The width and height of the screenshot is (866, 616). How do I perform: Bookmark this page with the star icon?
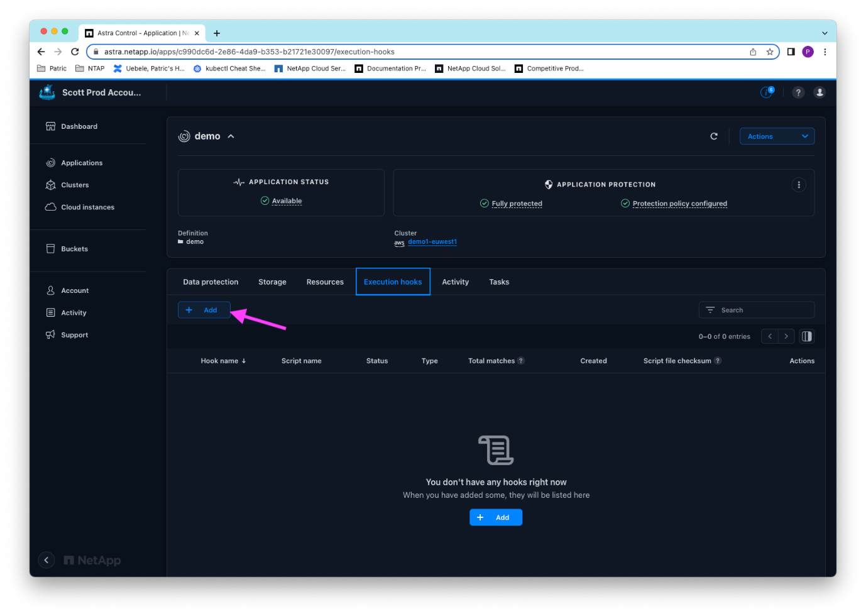click(769, 52)
